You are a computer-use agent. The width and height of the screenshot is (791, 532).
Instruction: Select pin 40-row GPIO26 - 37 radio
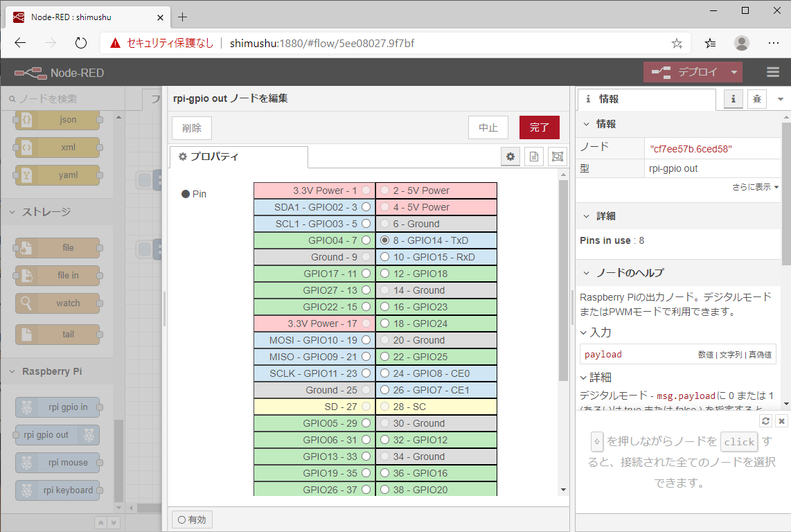(366, 490)
